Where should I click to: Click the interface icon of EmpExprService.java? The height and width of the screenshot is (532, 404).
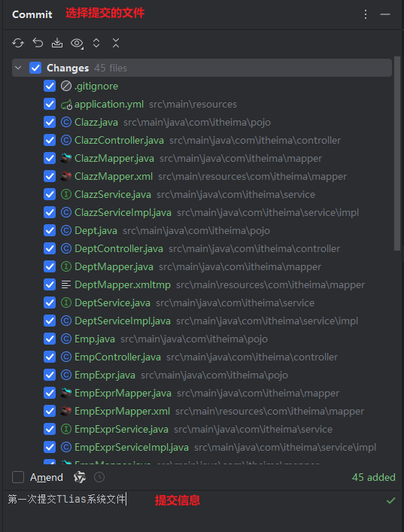tap(65, 429)
